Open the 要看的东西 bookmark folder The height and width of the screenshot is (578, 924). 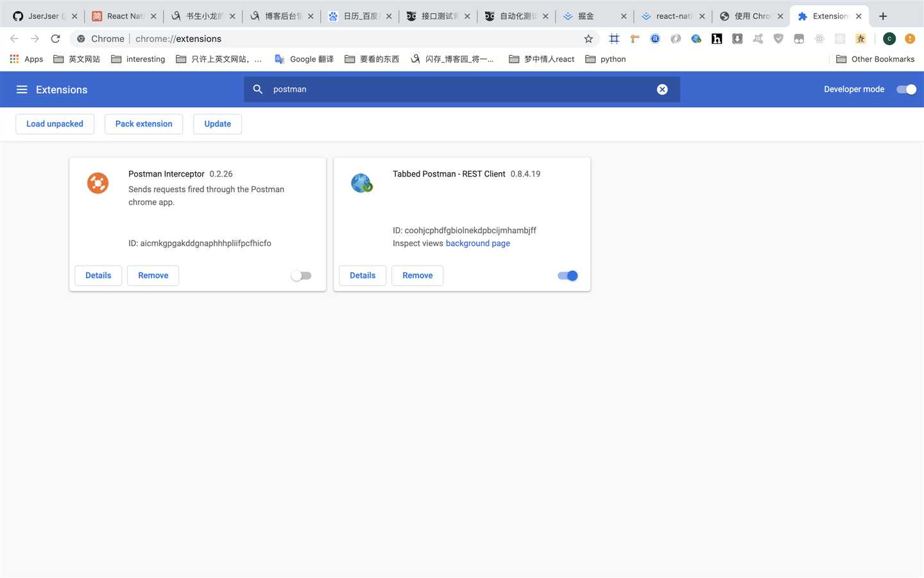(372, 59)
